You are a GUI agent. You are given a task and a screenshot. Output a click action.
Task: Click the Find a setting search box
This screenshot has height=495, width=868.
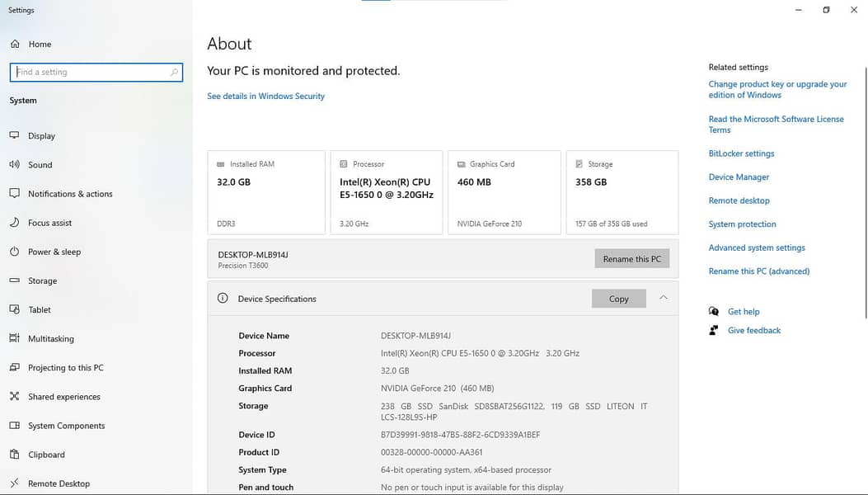pyautogui.click(x=96, y=72)
